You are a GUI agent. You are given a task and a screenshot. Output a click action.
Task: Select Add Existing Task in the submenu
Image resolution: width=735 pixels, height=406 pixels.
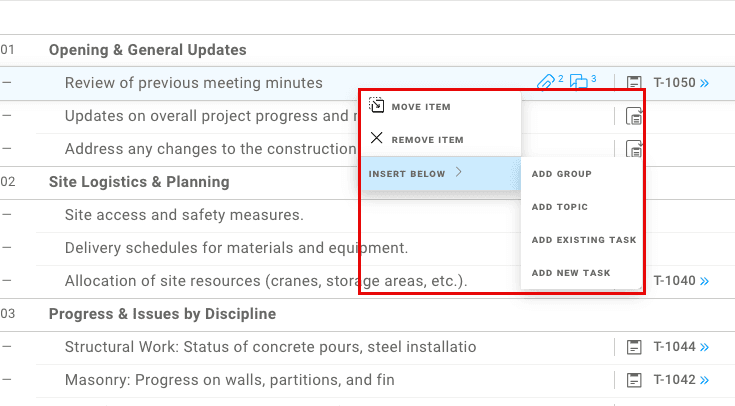pyautogui.click(x=584, y=240)
